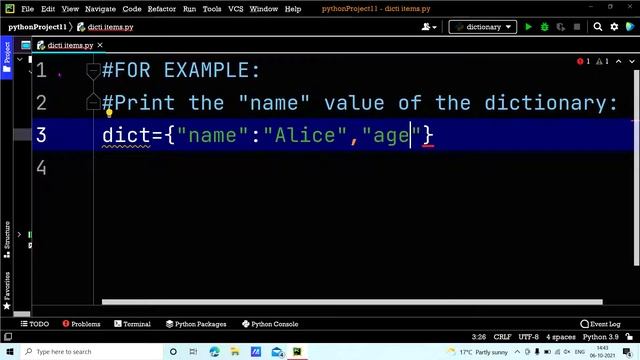The image size is (640, 360).
Task: Click the Type here to search box
Action: point(92,351)
